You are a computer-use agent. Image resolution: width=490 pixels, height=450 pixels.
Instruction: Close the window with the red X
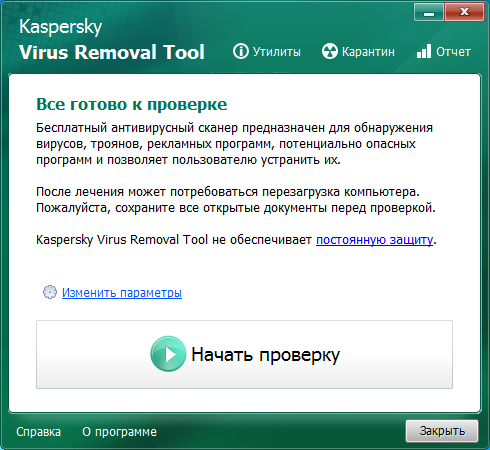tap(464, 13)
